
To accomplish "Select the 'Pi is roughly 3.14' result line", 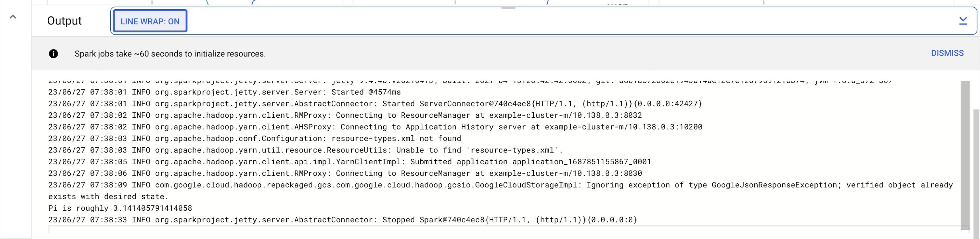I will point(120,208).
